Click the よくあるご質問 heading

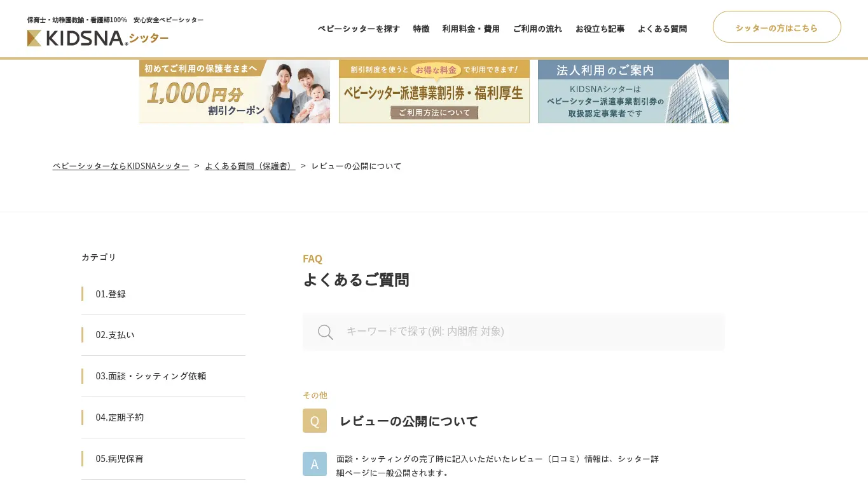[x=356, y=280]
